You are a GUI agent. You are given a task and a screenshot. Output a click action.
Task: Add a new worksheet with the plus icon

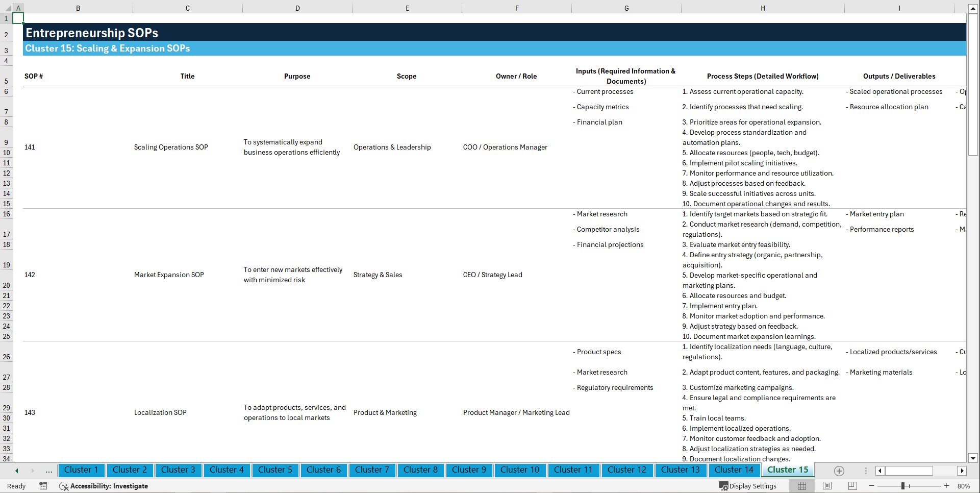tap(839, 471)
